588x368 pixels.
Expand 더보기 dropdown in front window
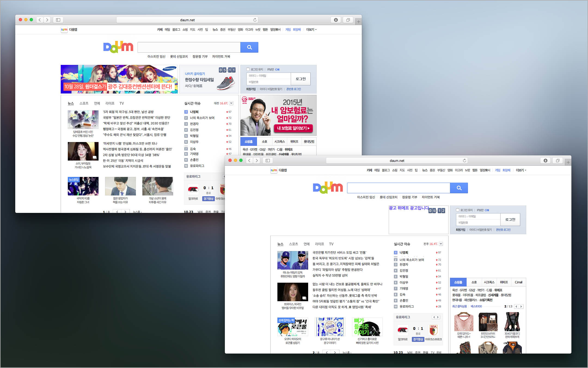[521, 170]
